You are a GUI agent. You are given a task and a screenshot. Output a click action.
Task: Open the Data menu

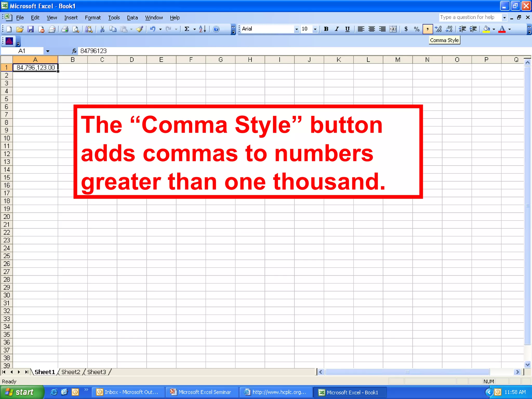[132, 17]
